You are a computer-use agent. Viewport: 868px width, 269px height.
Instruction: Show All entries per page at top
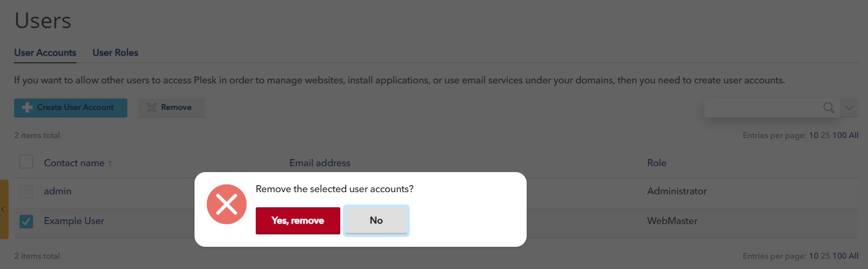(853, 135)
